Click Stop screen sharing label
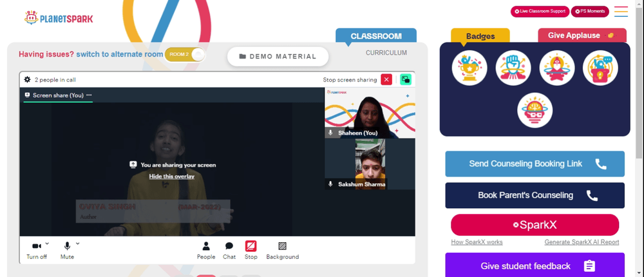 click(350, 80)
